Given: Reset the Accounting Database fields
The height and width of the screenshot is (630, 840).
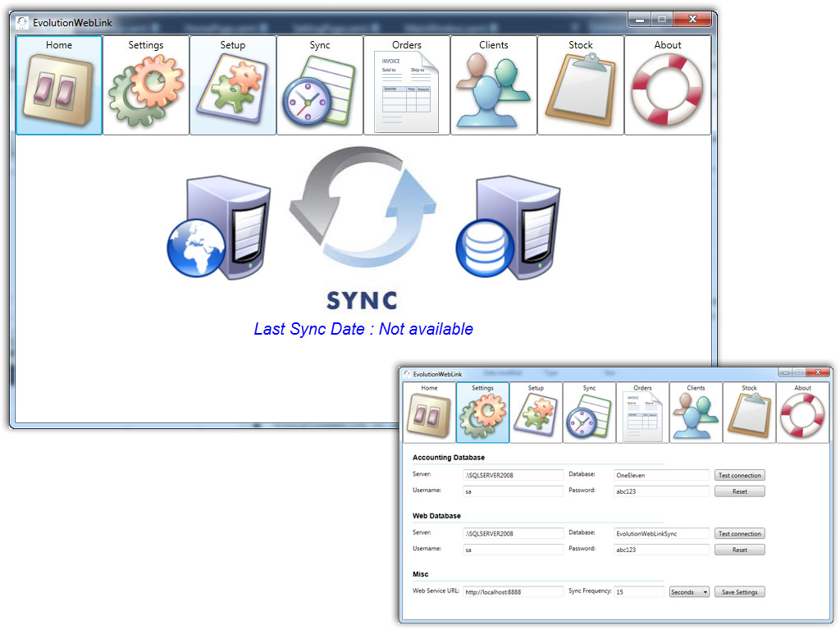Looking at the screenshot, I should pos(739,491).
